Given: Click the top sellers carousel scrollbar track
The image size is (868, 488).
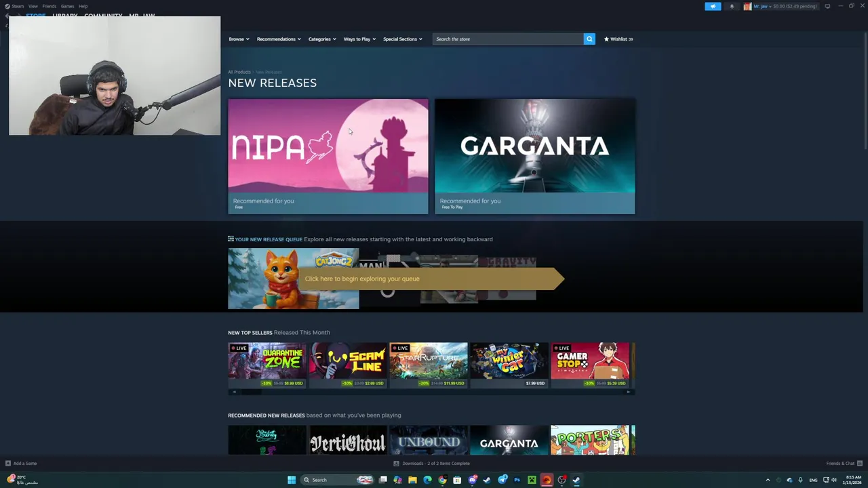Looking at the screenshot, I should click(431, 392).
